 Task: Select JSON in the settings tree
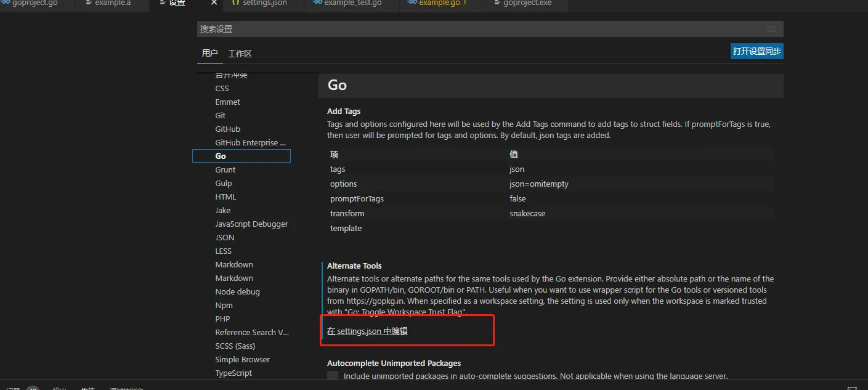[x=225, y=238]
